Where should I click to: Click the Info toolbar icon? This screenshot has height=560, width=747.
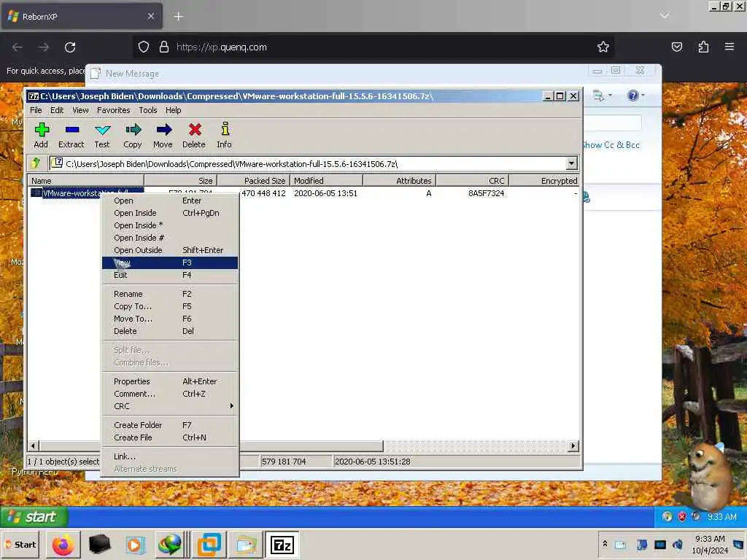(225, 135)
